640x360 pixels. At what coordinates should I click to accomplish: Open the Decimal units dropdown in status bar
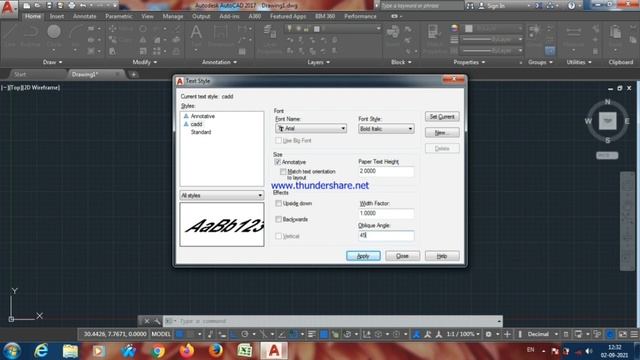[x=542, y=334]
